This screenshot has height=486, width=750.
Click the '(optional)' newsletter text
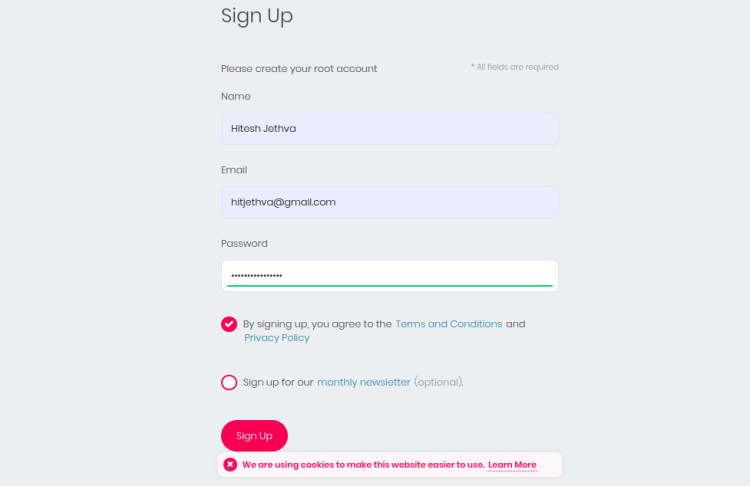tap(439, 382)
